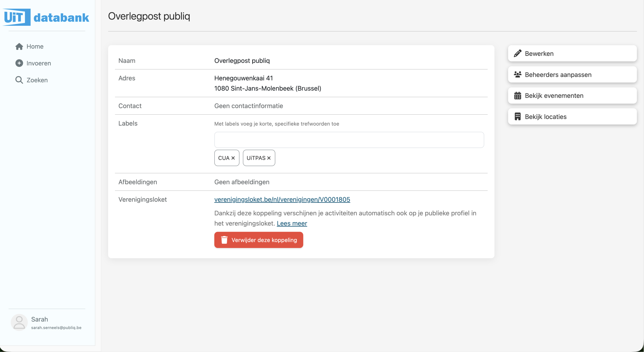The image size is (644, 352).
Task: Click the UiTdatabank logo
Action: [46, 17]
